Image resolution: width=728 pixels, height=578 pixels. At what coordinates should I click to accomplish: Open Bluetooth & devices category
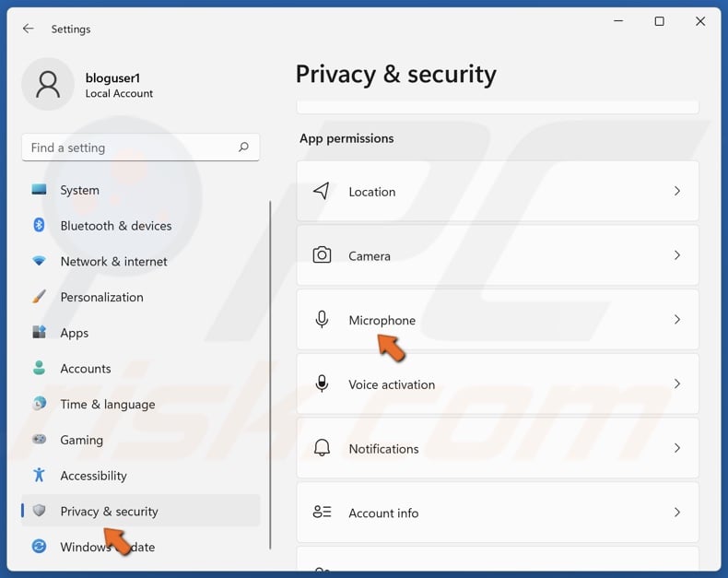click(x=141, y=225)
